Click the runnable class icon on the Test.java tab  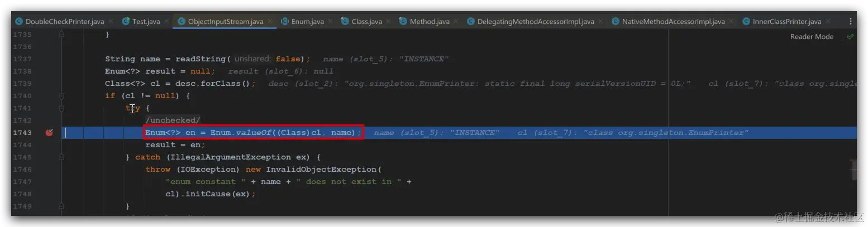pos(125,22)
